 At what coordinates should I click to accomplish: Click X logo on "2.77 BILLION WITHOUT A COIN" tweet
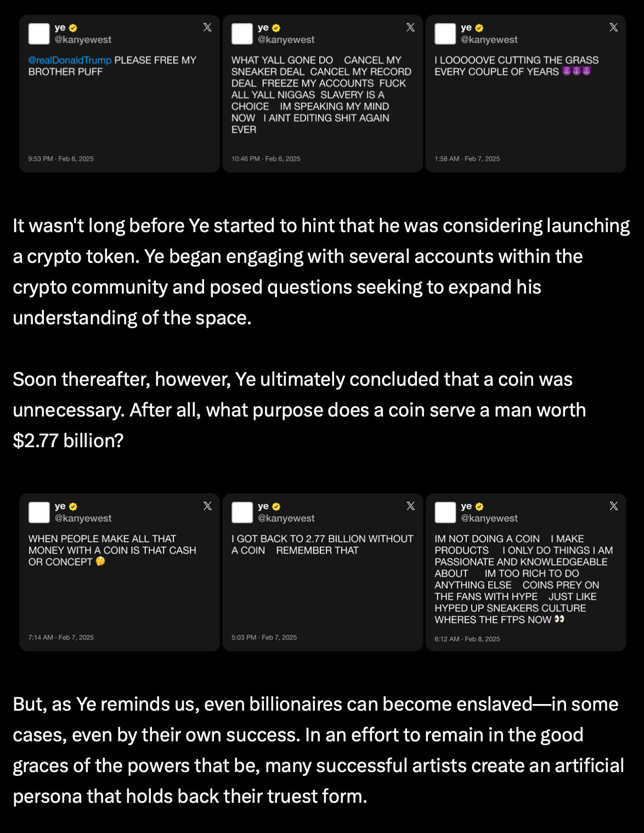point(410,506)
